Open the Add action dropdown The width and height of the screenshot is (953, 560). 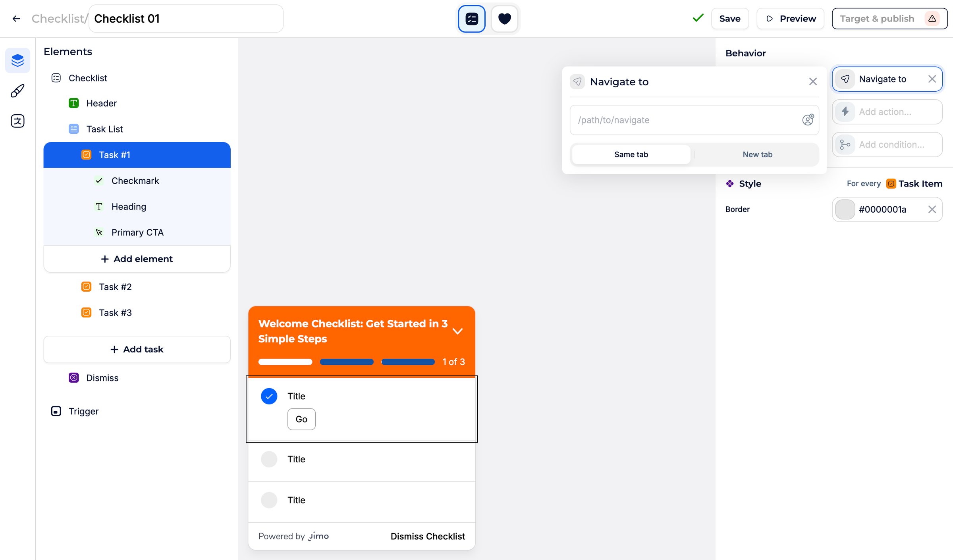coord(887,112)
